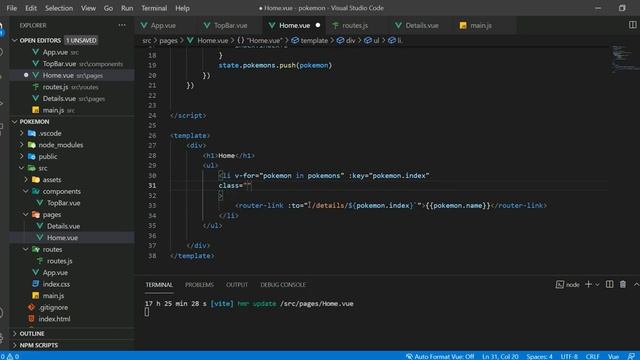Kill terminal with the trash icon
Viewport: 640px width, 360px height.
click(623, 284)
